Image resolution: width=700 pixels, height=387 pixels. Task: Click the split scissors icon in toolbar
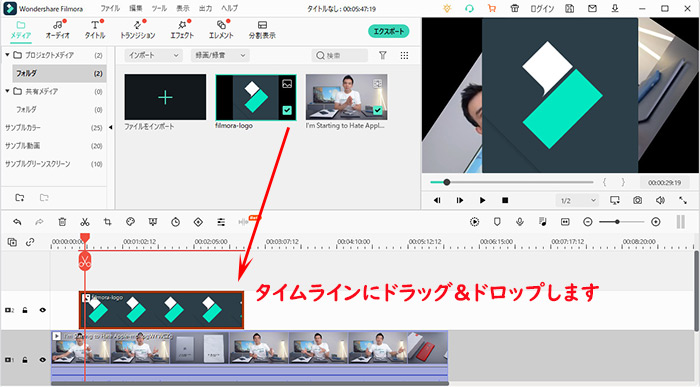click(x=85, y=222)
